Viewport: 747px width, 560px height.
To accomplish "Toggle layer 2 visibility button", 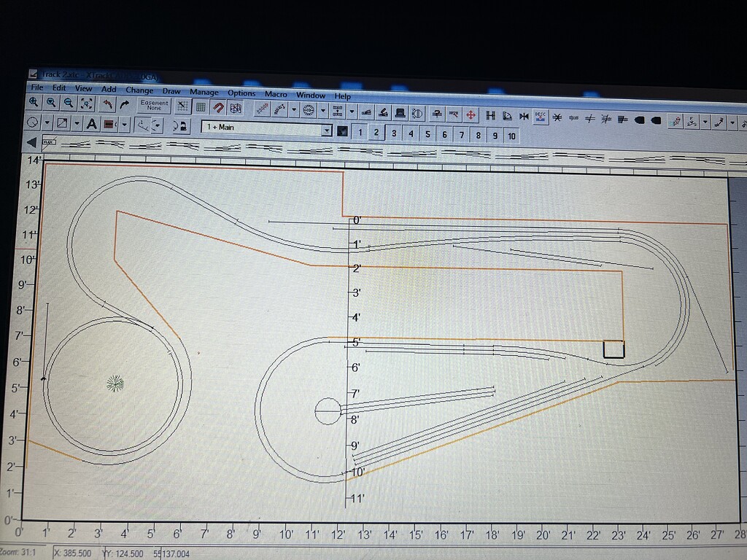I will tap(377, 133).
